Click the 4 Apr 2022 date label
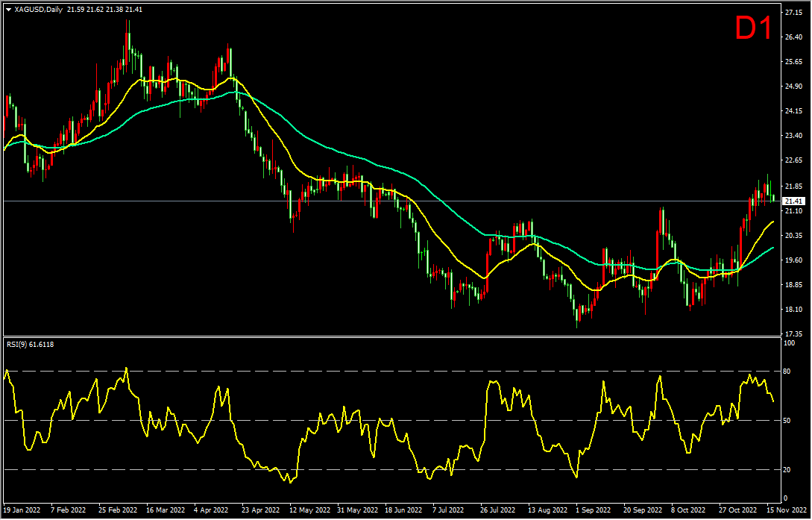The width and height of the screenshot is (812, 520). pyautogui.click(x=213, y=510)
